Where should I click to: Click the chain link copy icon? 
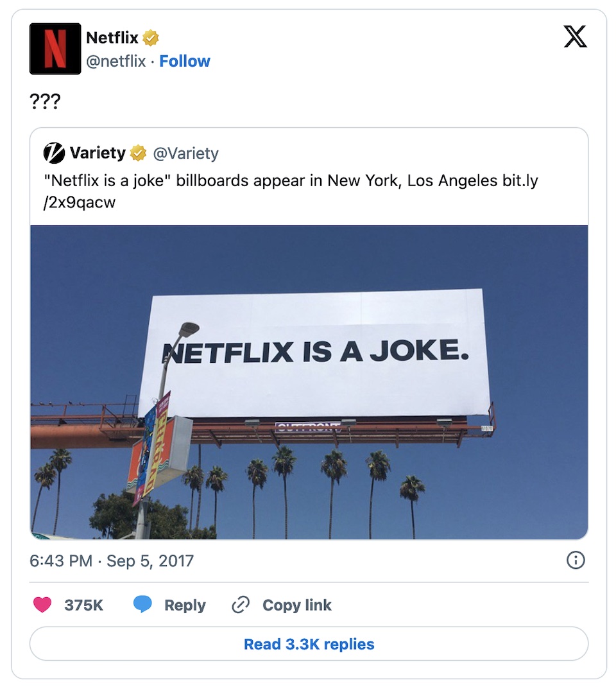[x=240, y=605]
